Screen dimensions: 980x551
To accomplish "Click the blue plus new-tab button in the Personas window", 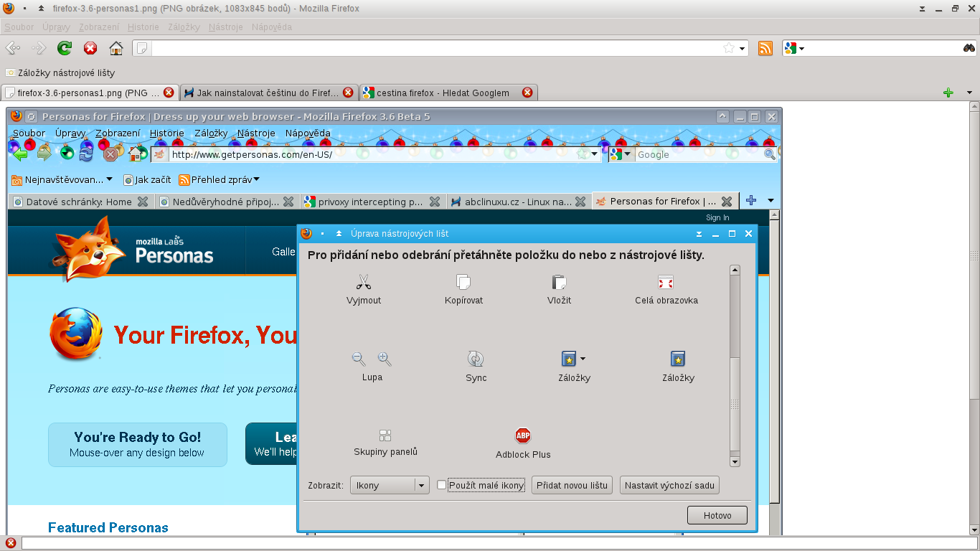I will [x=751, y=201].
